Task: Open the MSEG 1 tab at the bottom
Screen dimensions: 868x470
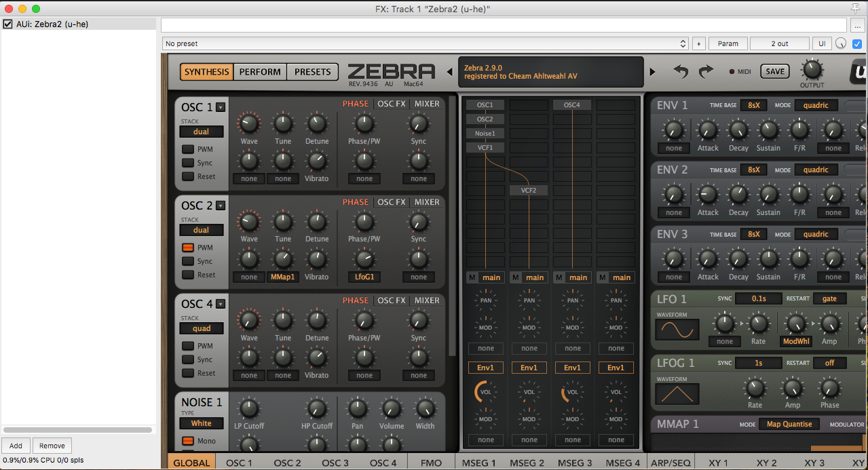Action: click(x=480, y=462)
